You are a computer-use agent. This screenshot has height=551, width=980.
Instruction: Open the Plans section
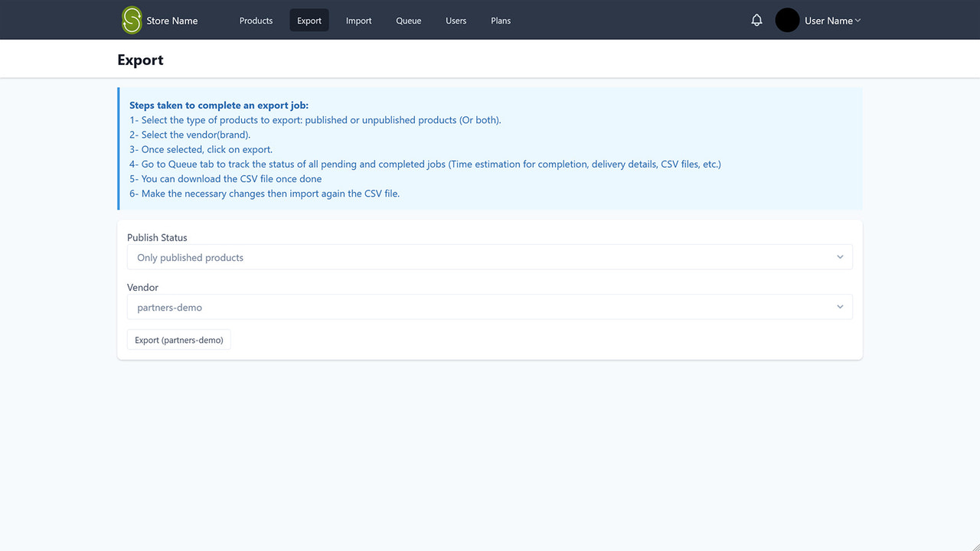tap(501, 21)
